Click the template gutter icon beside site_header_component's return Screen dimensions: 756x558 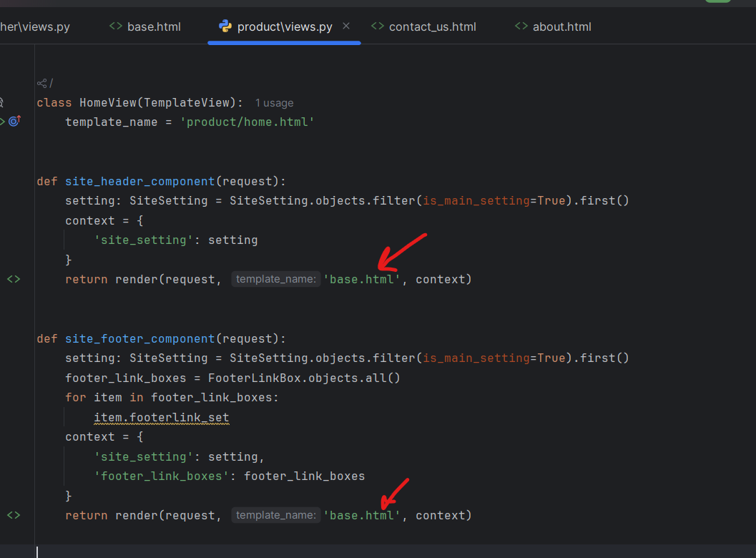(14, 279)
